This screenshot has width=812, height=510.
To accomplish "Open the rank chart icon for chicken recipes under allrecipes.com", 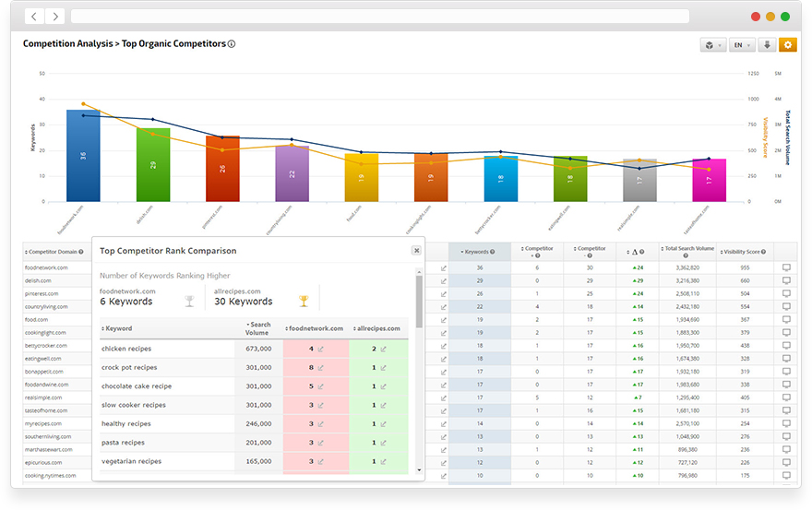I will pos(383,349).
